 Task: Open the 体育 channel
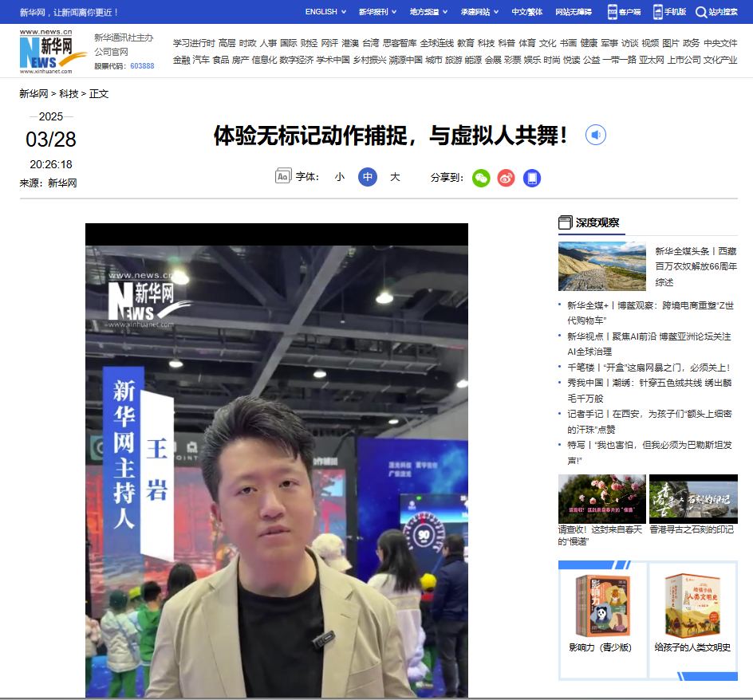tap(526, 43)
